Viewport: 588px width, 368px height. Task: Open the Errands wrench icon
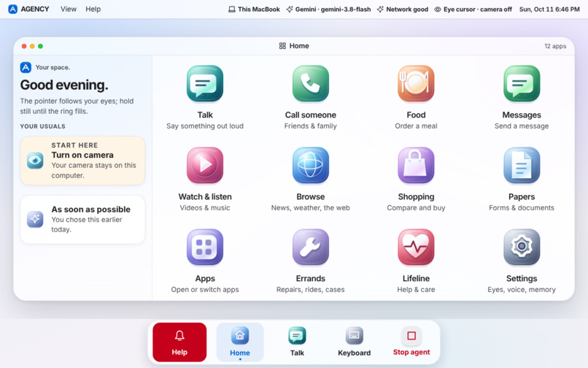coord(311,247)
